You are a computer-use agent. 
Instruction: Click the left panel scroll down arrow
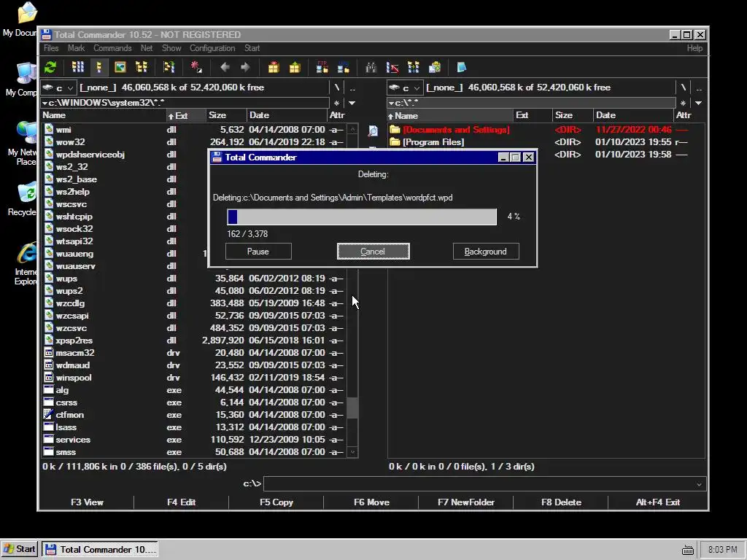point(352,452)
